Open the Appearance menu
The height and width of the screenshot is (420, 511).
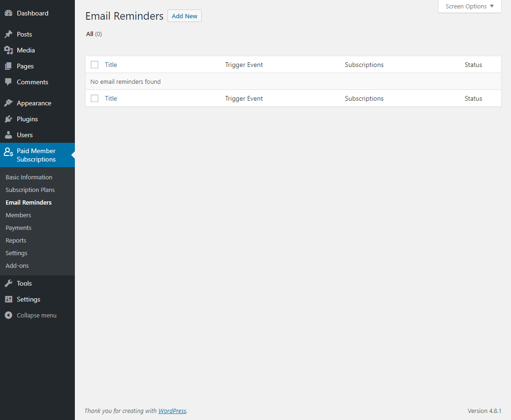pyautogui.click(x=34, y=103)
